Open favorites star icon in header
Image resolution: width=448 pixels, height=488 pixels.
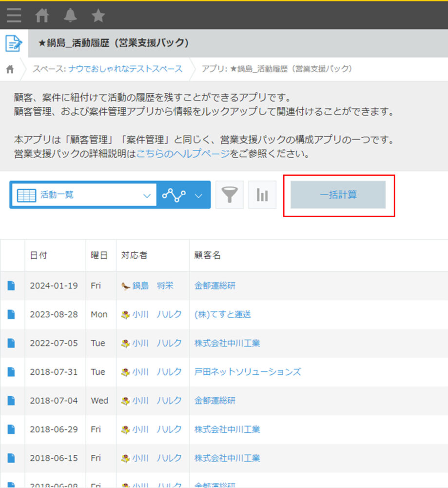(x=98, y=16)
